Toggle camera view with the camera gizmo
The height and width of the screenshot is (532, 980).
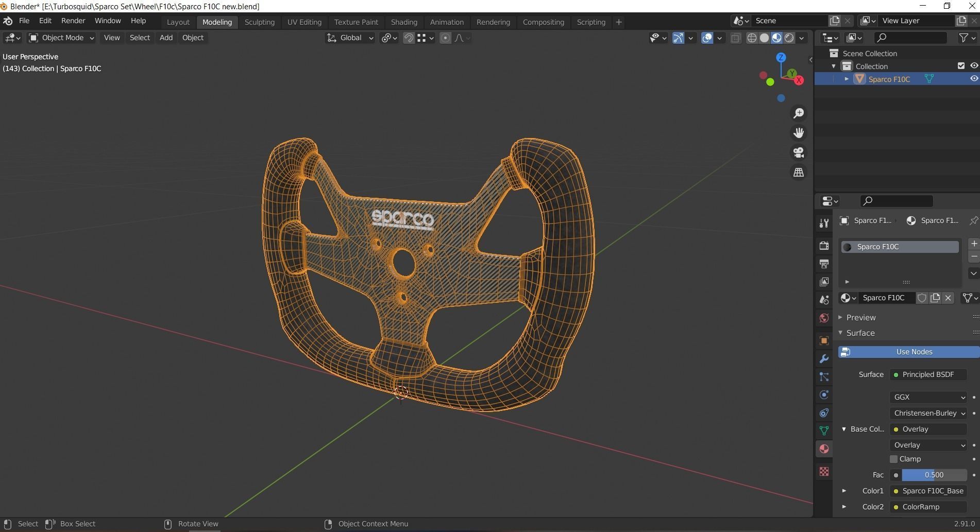click(799, 152)
